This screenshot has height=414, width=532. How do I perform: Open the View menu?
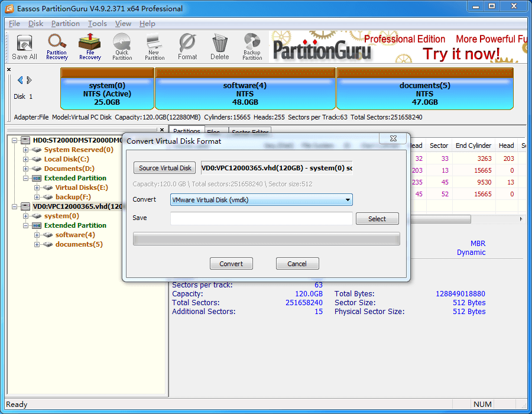pyautogui.click(x=123, y=24)
